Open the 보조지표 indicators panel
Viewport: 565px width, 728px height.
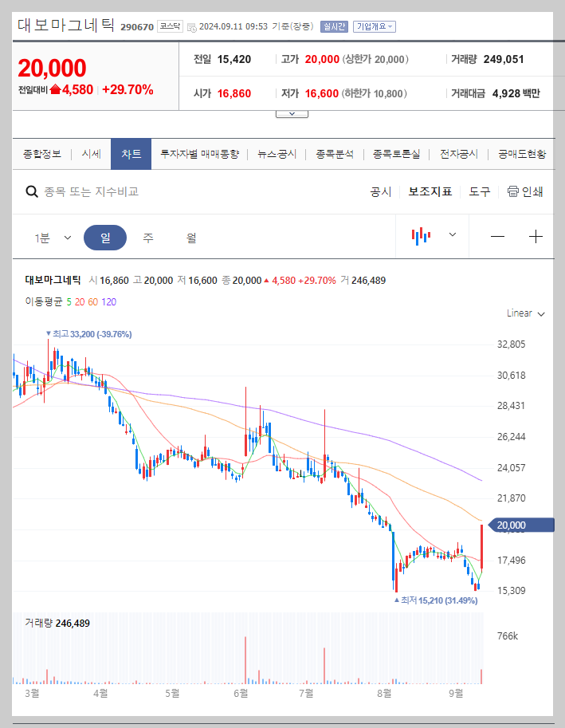[430, 191]
